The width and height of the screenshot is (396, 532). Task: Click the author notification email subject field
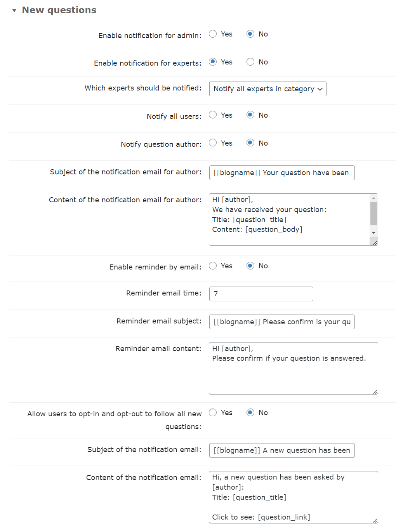282,173
